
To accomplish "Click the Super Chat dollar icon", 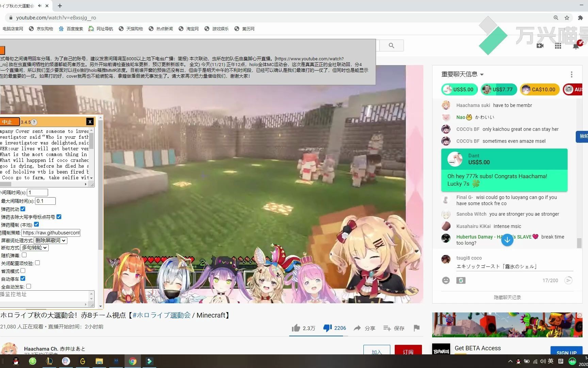I will click(x=461, y=280).
